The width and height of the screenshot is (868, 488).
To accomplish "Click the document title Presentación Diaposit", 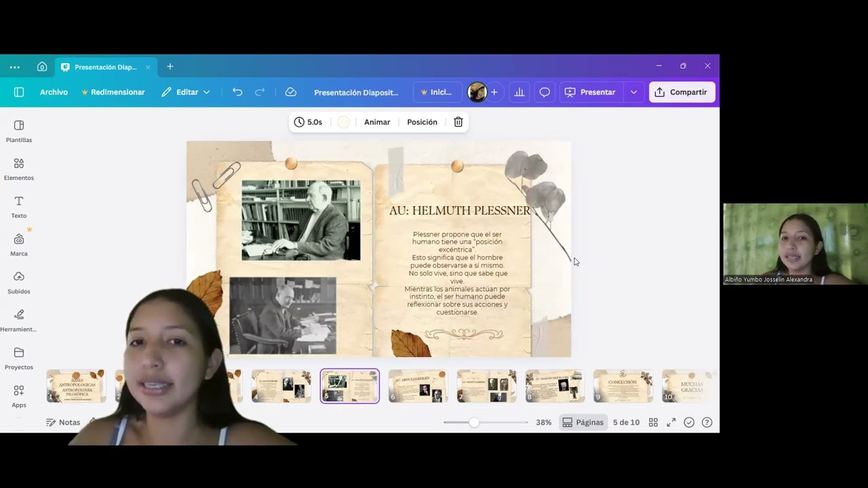I will pos(356,92).
